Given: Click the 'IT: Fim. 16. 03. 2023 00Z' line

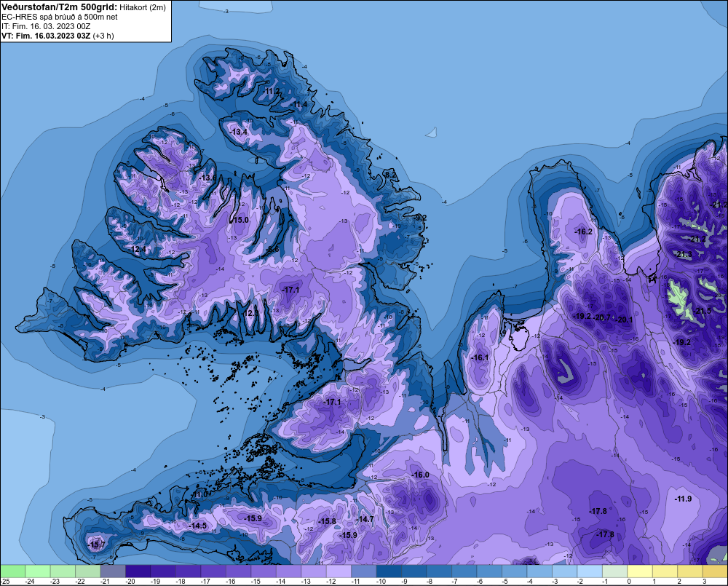Looking at the screenshot, I should 46,26.
